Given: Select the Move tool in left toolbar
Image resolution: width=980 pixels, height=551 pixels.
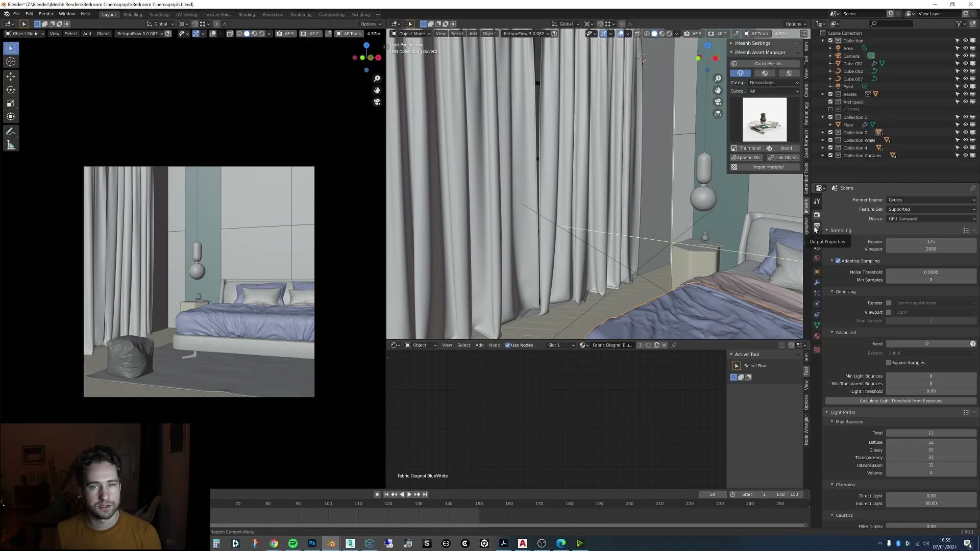Looking at the screenshot, I should [x=11, y=77].
